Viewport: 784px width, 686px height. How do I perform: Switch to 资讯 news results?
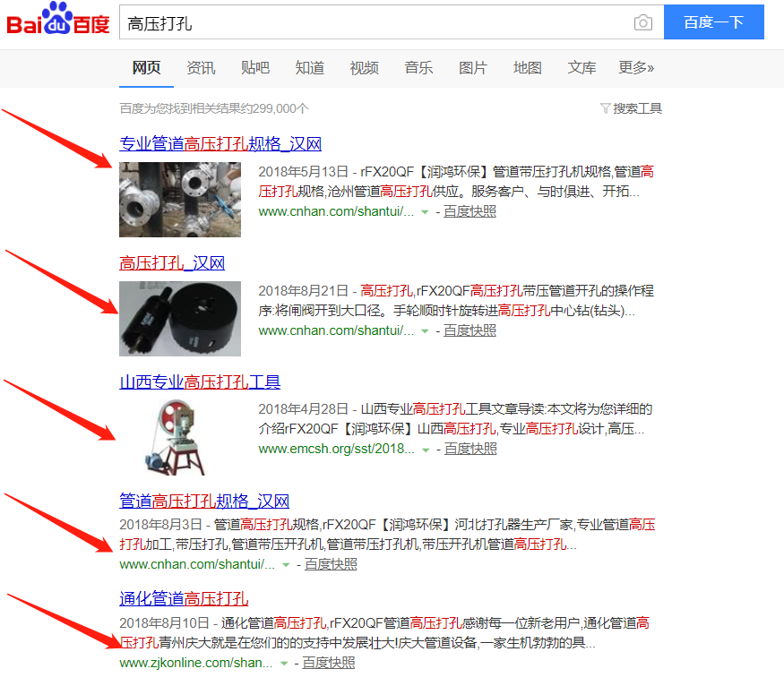[x=201, y=67]
